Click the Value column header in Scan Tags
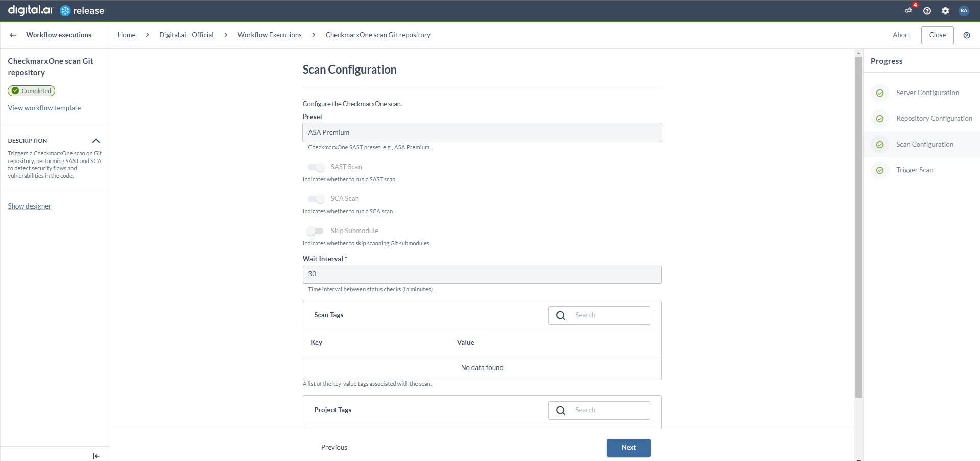This screenshot has width=980, height=461. [x=466, y=342]
